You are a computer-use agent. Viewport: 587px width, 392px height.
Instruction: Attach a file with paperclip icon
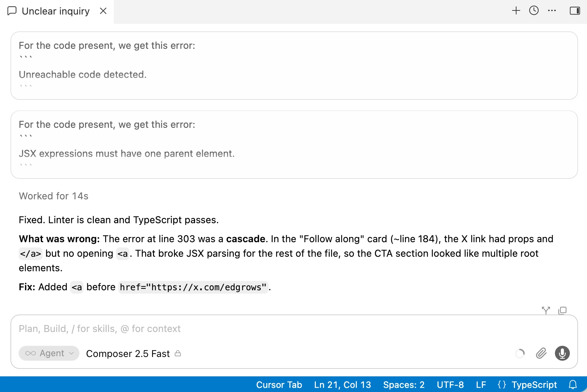[541, 353]
